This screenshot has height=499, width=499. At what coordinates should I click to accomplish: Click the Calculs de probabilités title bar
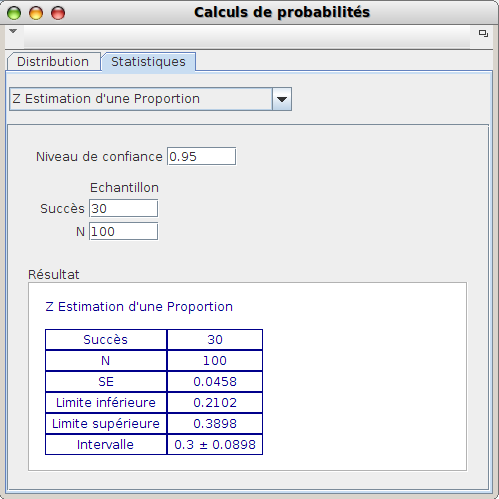point(282,12)
